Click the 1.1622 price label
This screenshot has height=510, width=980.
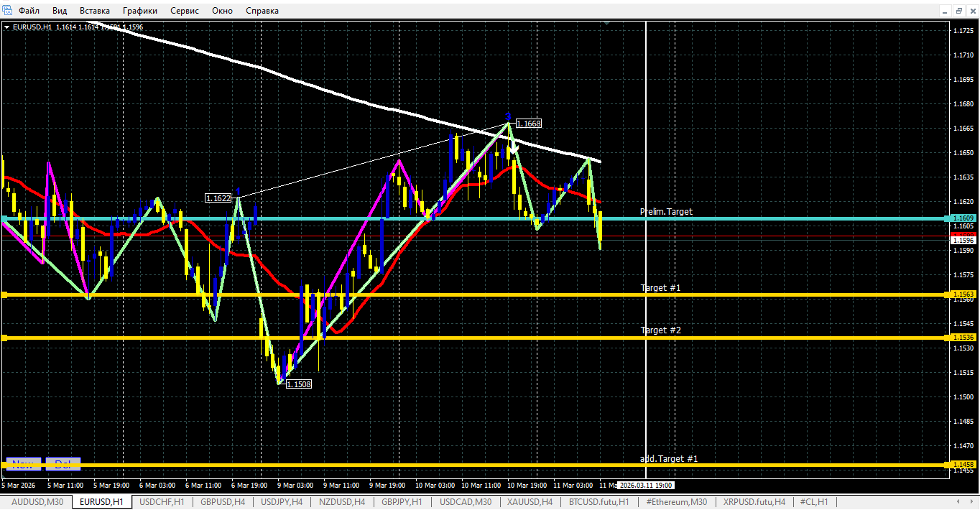218,198
